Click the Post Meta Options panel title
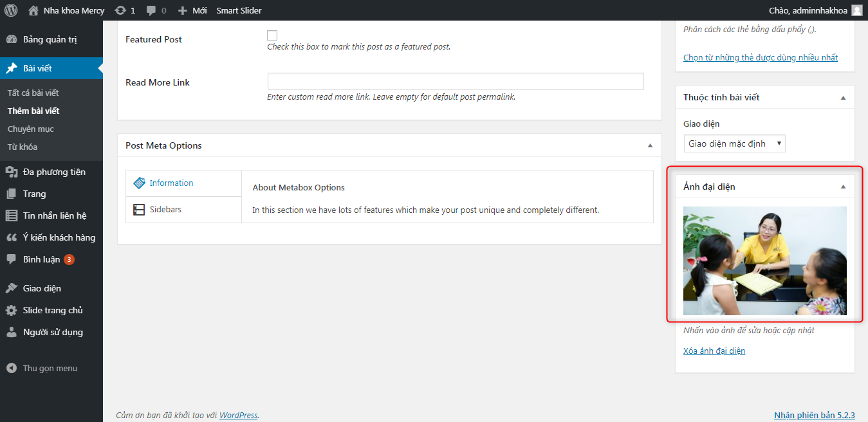Viewport: 868px width, 422px height. [x=163, y=145]
